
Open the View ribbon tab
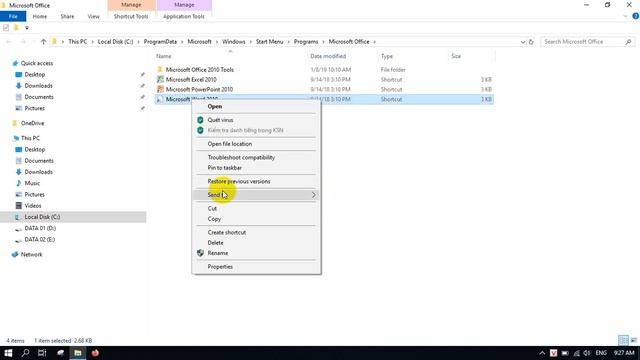tap(93, 16)
